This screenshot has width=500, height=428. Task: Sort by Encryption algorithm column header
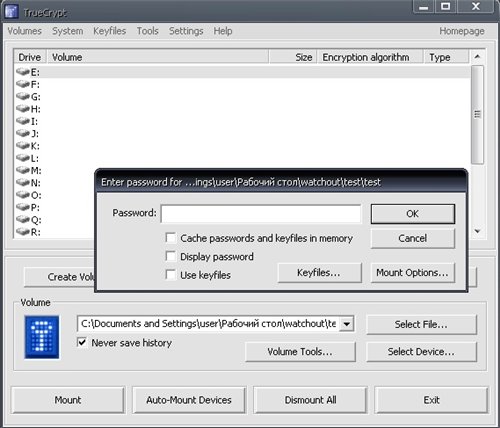[370, 57]
